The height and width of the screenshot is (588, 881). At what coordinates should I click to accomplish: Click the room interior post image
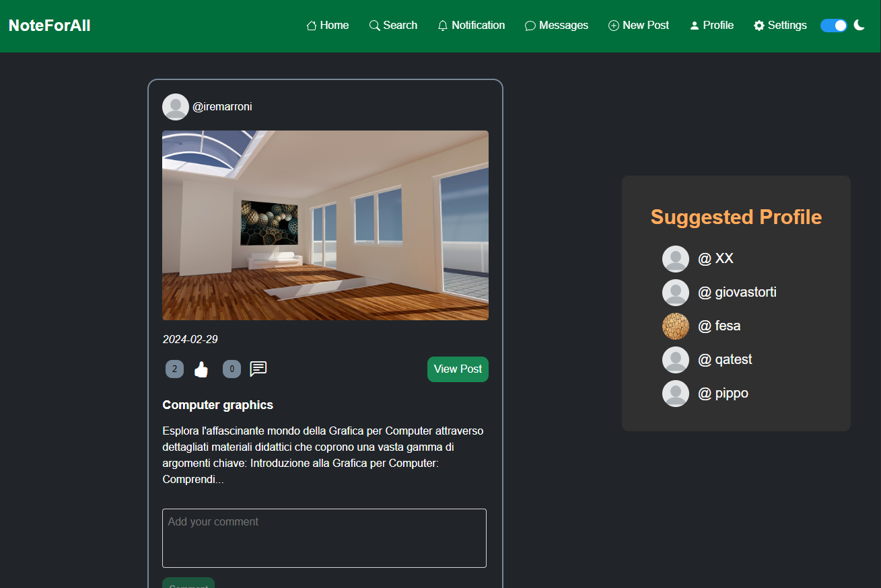(x=325, y=225)
